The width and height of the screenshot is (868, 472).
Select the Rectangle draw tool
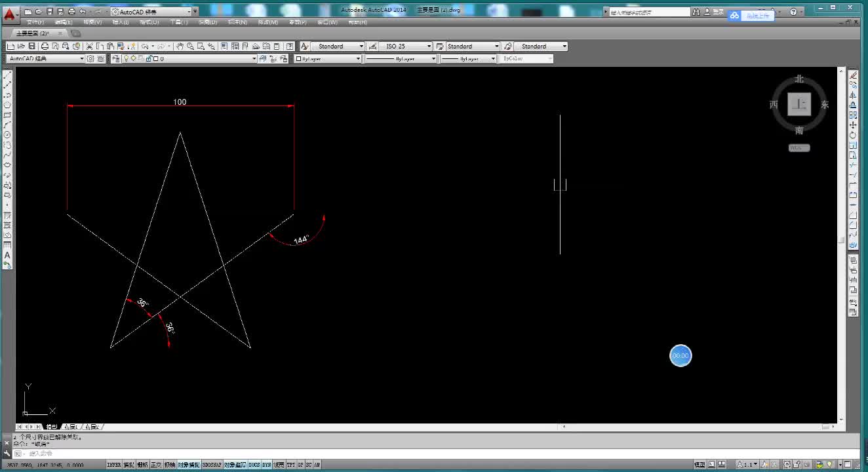pos(7,115)
